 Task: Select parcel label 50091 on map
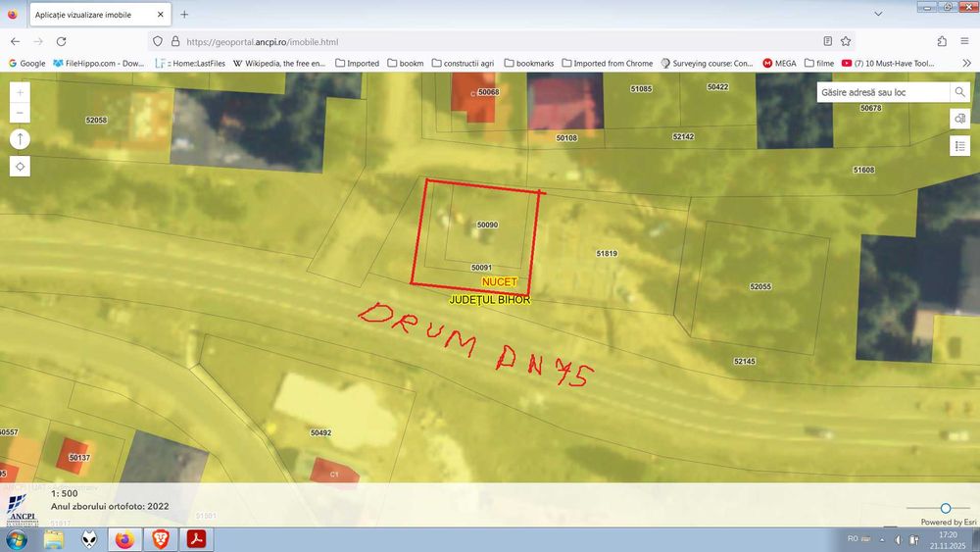pyautogui.click(x=480, y=268)
